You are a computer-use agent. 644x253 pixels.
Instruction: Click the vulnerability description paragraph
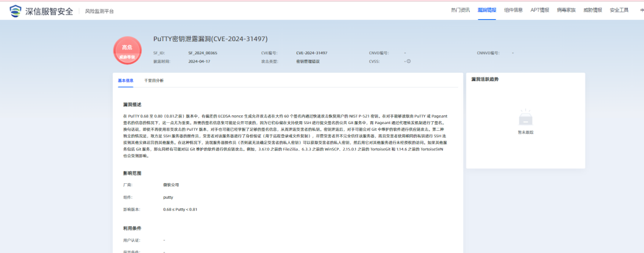coord(284,137)
